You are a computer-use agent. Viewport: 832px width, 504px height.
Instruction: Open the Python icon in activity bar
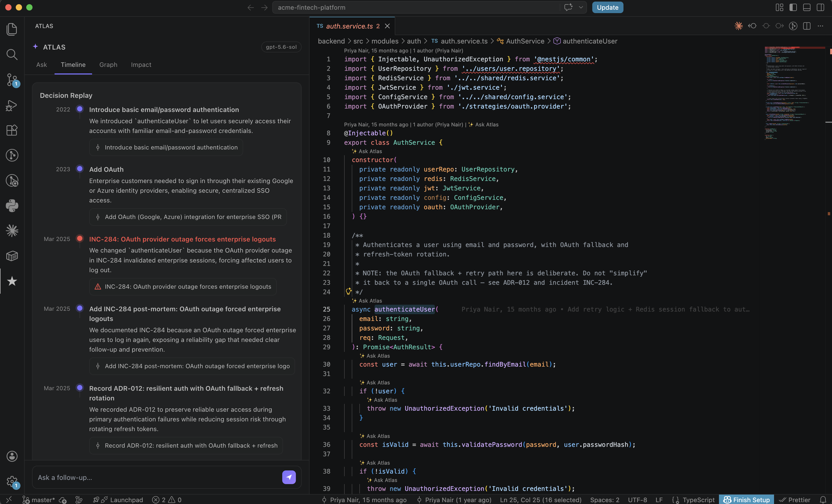point(12,206)
